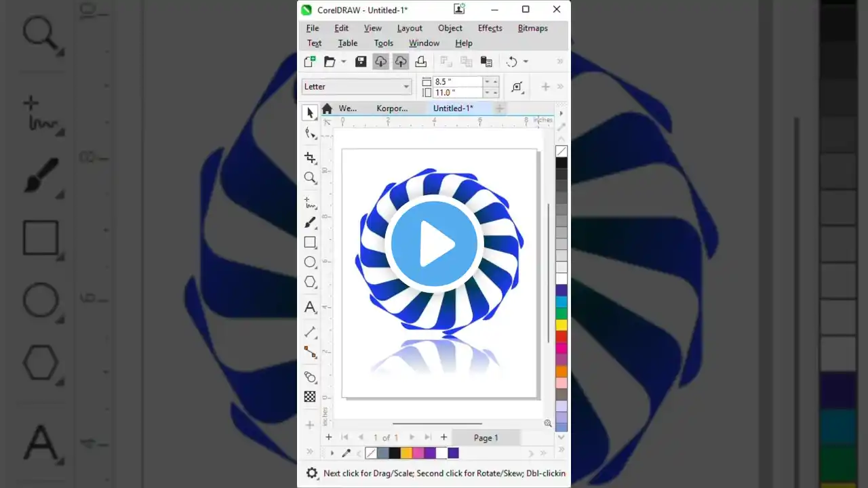Click the Print icon

pyautogui.click(x=420, y=62)
